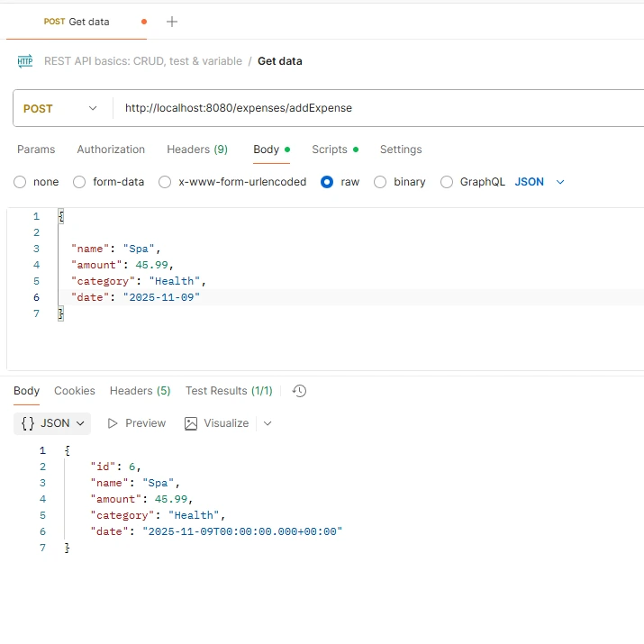Select binary body type
Viewport: 644px width, 644px height.
tap(380, 182)
